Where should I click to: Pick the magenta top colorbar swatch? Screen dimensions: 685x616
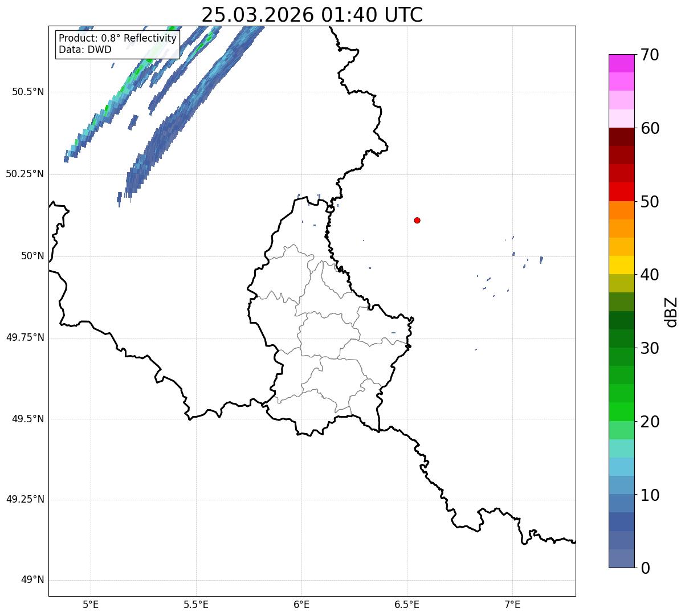click(622, 63)
